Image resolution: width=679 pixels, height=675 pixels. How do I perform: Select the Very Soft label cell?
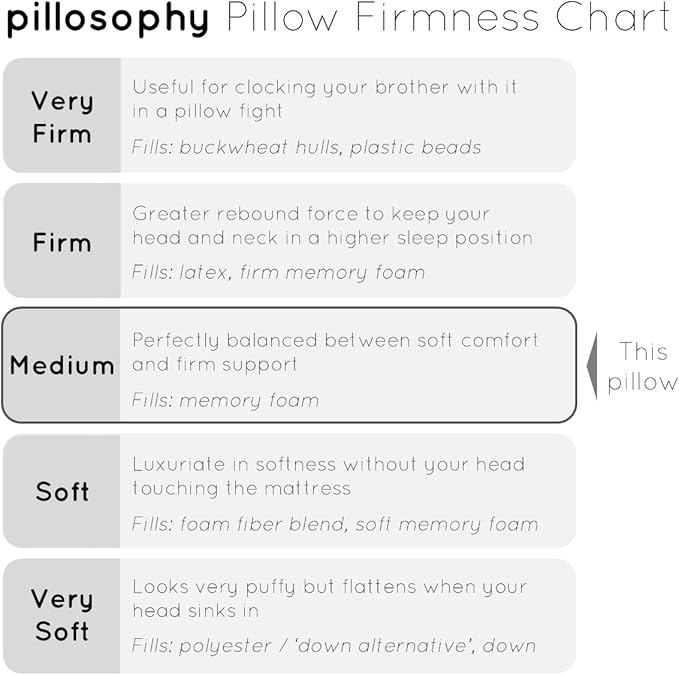click(x=62, y=615)
